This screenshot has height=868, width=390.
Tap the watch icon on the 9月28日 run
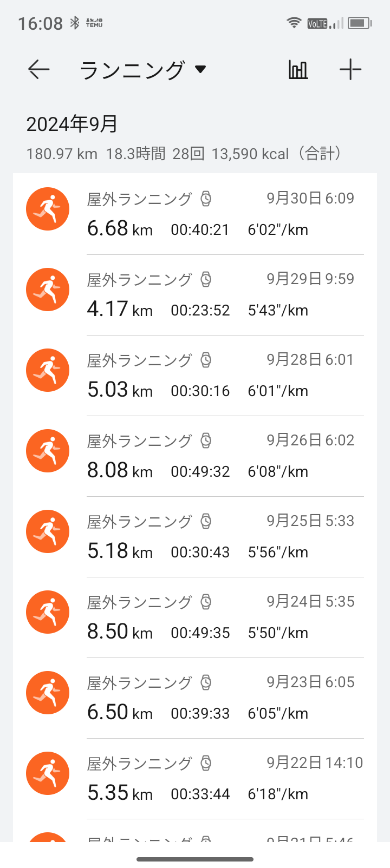(x=206, y=360)
